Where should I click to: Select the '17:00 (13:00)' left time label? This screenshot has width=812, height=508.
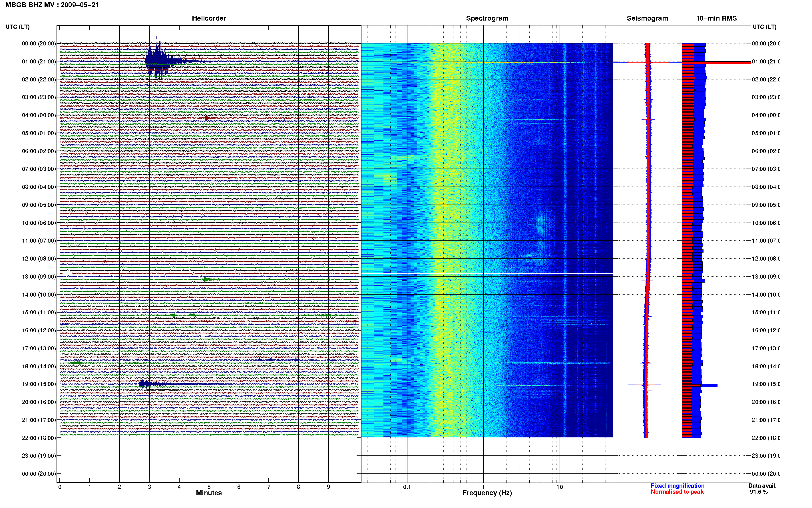(x=39, y=348)
